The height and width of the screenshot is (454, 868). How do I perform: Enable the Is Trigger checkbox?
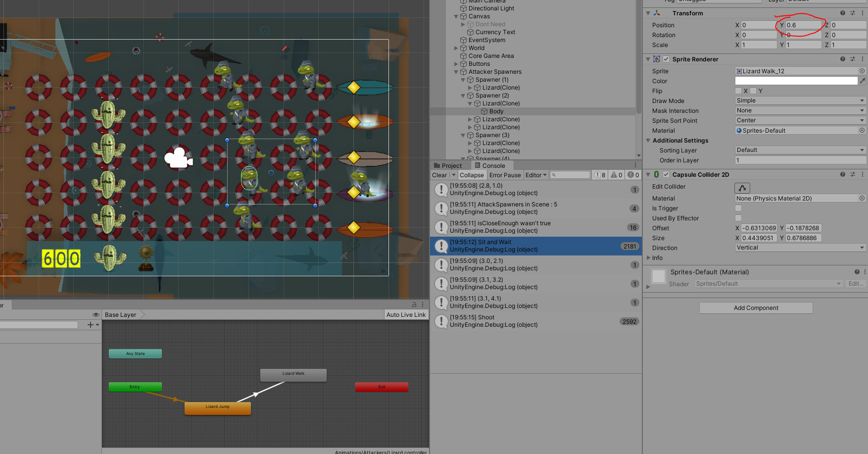pyautogui.click(x=738, y=208)
